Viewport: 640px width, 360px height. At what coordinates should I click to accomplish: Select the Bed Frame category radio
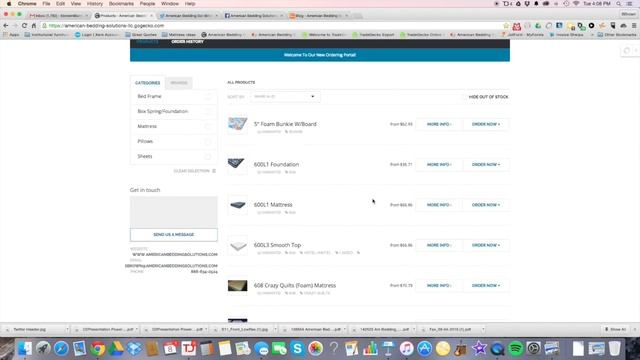(x=208, y=97)
